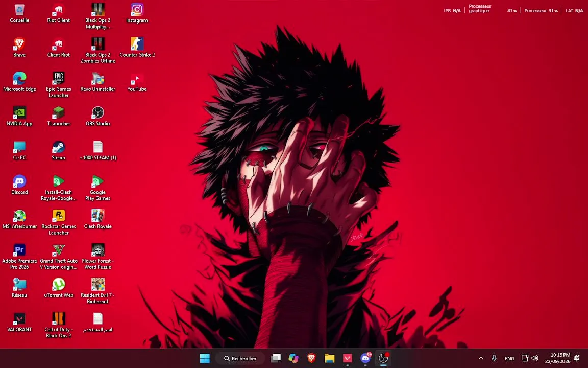Click the Rechercher search box

pos(240,358)
